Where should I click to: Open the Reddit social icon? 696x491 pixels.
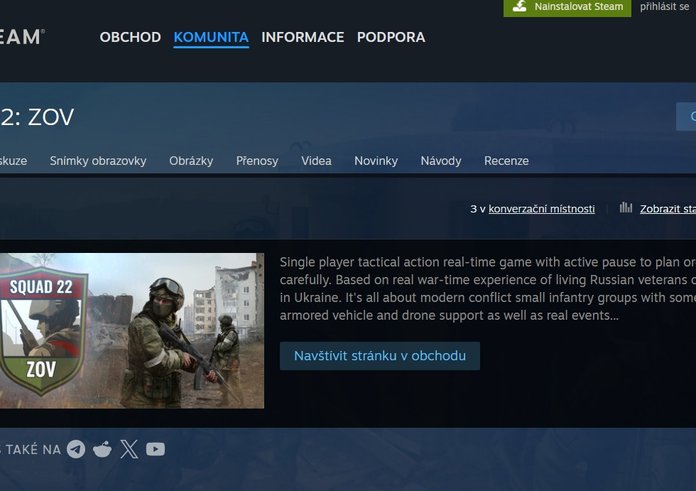tap(103, 449)
